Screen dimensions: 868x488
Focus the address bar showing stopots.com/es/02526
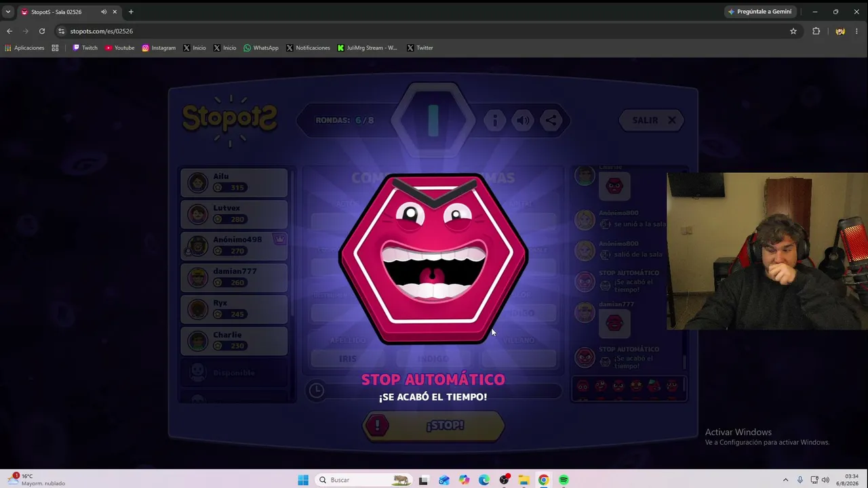point(427,31)
